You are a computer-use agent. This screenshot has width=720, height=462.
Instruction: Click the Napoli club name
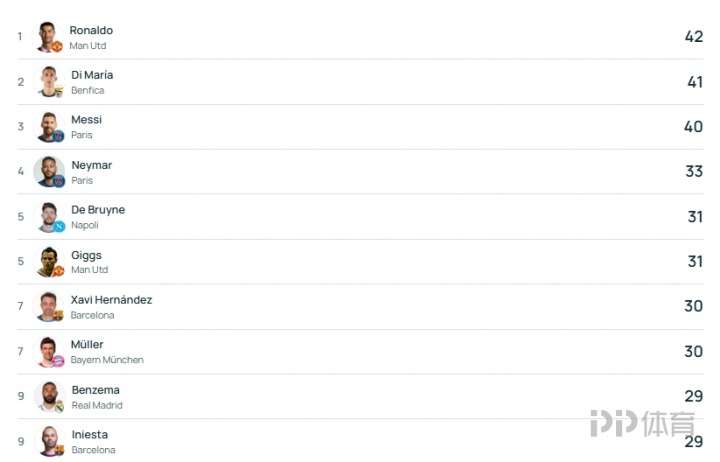85,225
